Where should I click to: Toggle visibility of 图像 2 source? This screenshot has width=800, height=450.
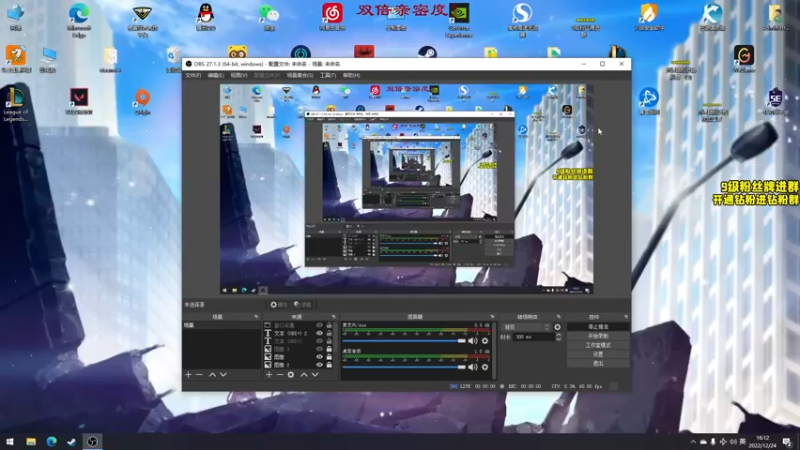[319, 365]
